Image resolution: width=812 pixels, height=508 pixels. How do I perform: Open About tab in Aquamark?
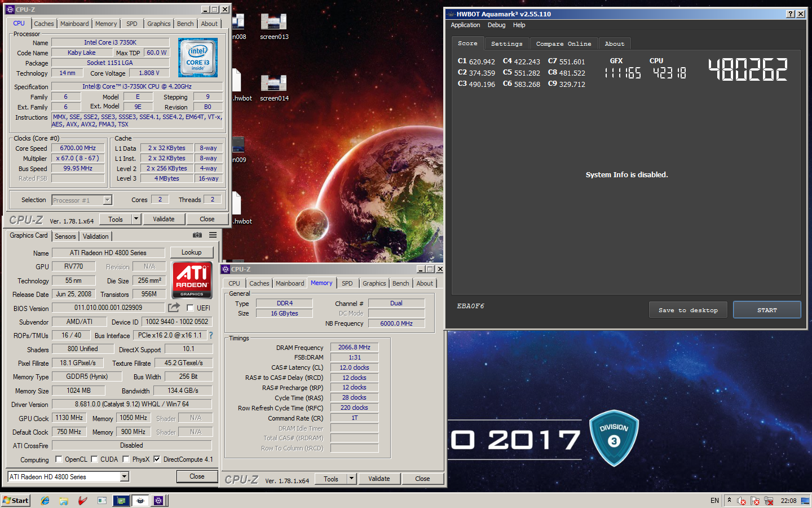click(615, 43)
